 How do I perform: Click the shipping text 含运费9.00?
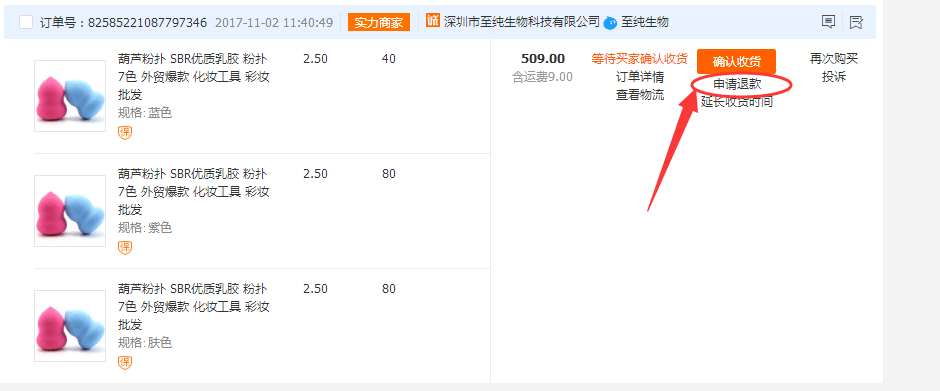pos(542,77)
